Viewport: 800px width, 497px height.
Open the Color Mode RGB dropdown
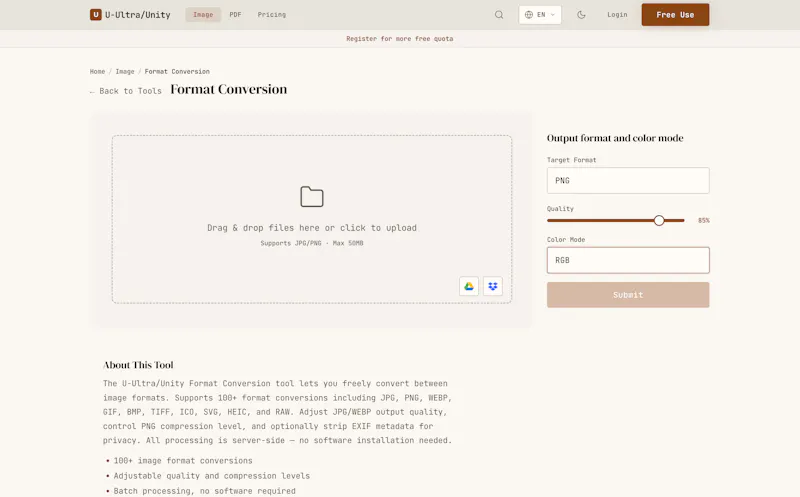pos(628,260)
